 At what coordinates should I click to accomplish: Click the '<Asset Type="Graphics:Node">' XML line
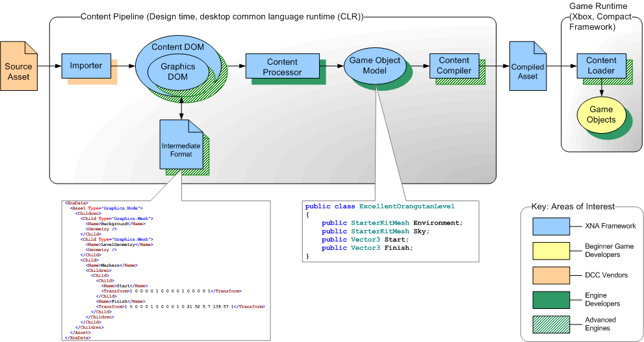coord(106,208)
